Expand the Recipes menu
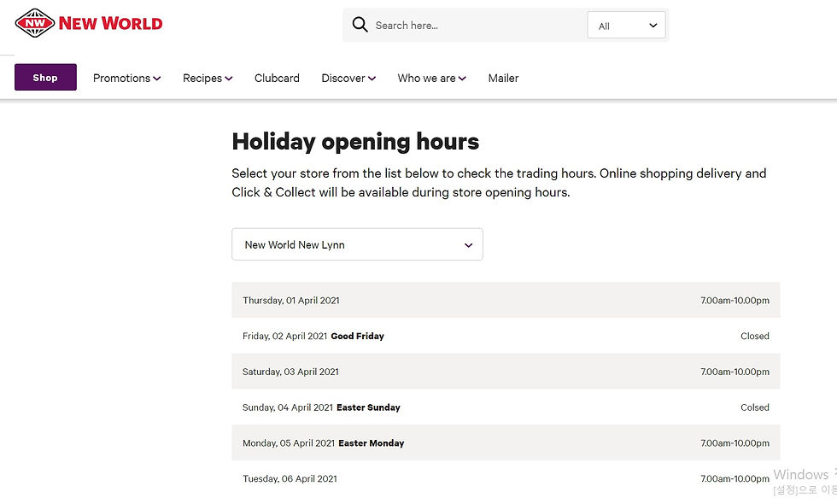The width and height of the screenshot is (837, 504). (x=208, y=78)
